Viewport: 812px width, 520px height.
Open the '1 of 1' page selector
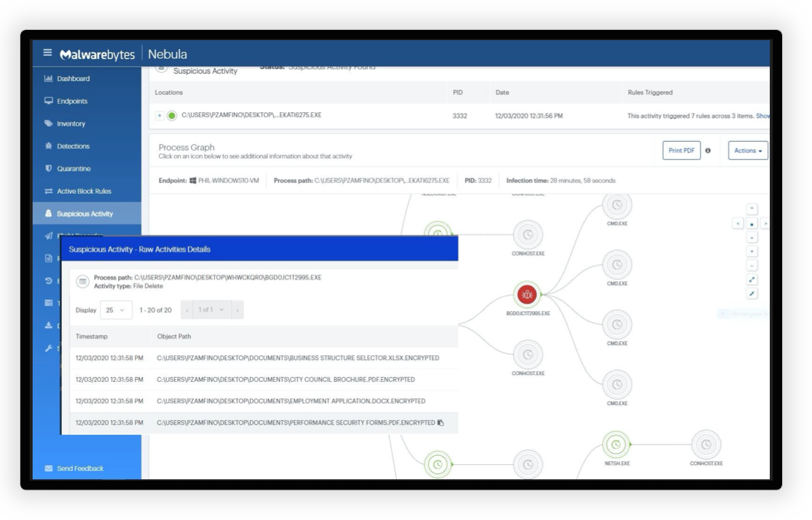pos(212,310)
